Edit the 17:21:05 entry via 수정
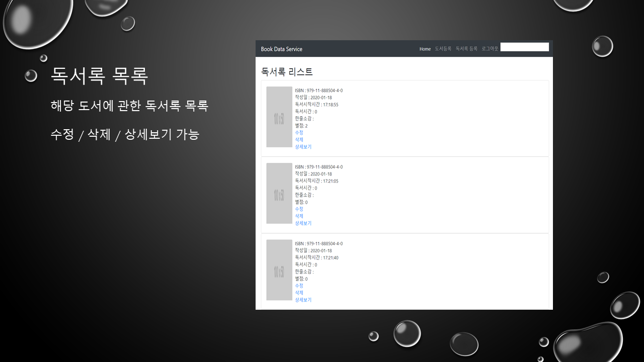 click(299, 209)
